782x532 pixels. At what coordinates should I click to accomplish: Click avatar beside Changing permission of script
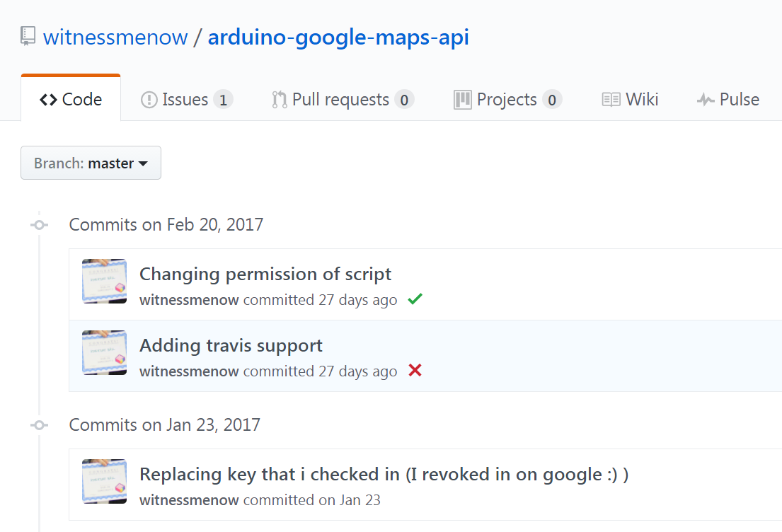click(105, 281)
